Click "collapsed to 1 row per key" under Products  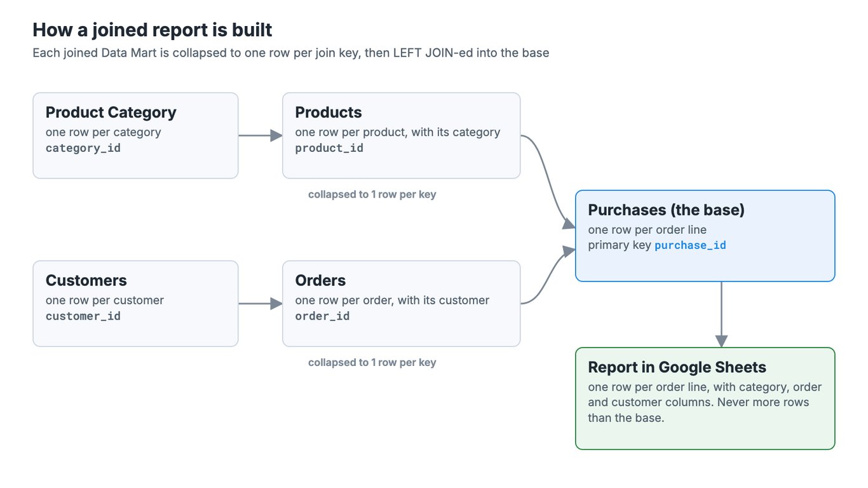pos(372,194)
